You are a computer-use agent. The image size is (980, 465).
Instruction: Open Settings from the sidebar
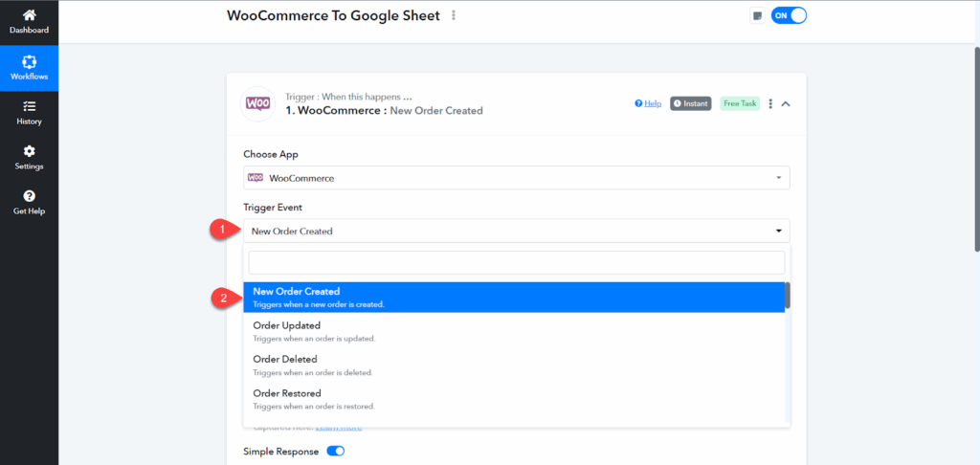click(29, 158)
